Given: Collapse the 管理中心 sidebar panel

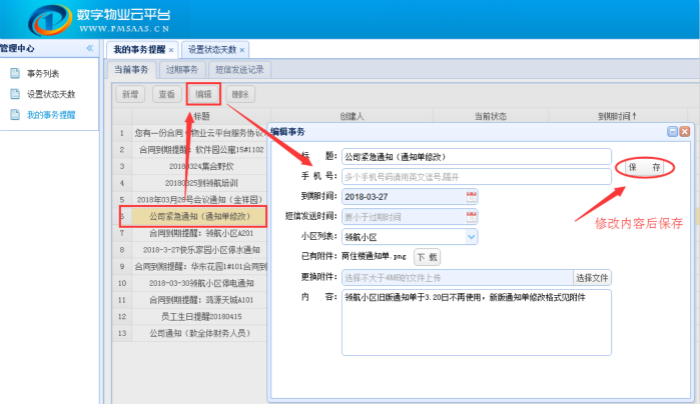Looking at the screenshot, I should tap(89, 48).
